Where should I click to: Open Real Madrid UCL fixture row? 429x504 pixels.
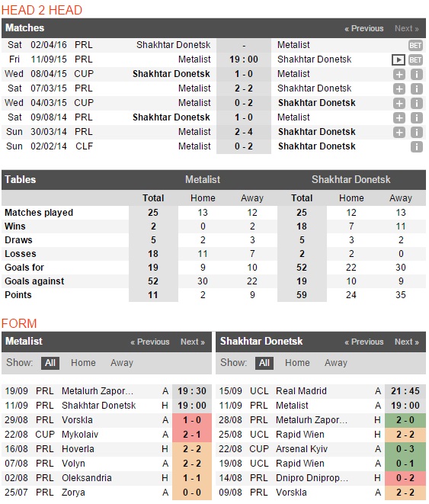[321, 391]
